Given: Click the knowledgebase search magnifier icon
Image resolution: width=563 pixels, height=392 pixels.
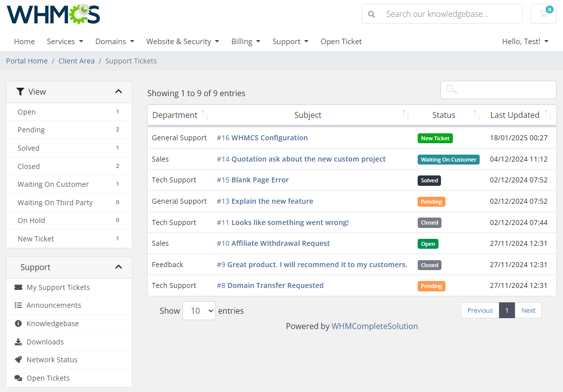Looking at the screenshot, I should tap(372, 14).
